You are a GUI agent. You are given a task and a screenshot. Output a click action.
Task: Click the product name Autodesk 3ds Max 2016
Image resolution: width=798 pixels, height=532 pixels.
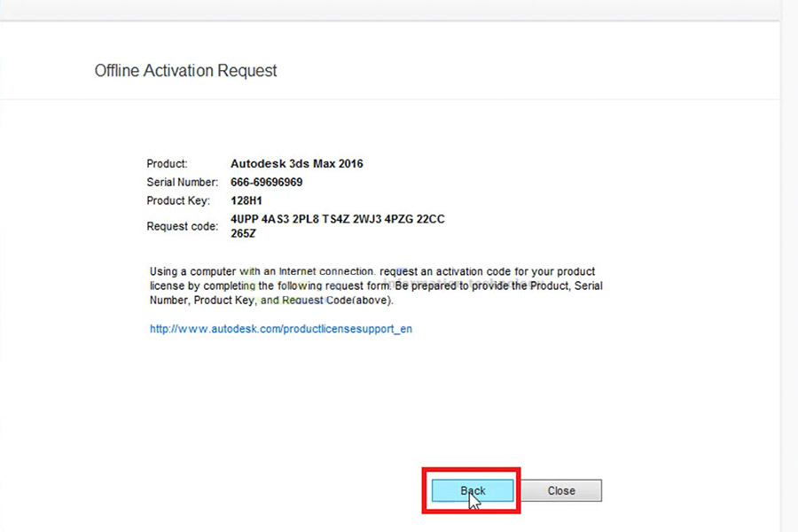click(297, 164)
